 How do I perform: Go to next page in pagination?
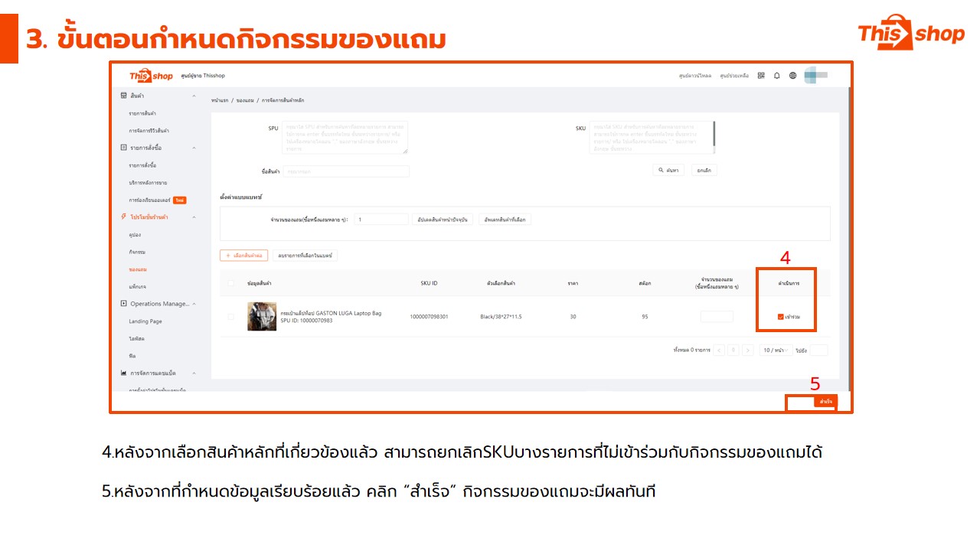[x=748, y=350]
